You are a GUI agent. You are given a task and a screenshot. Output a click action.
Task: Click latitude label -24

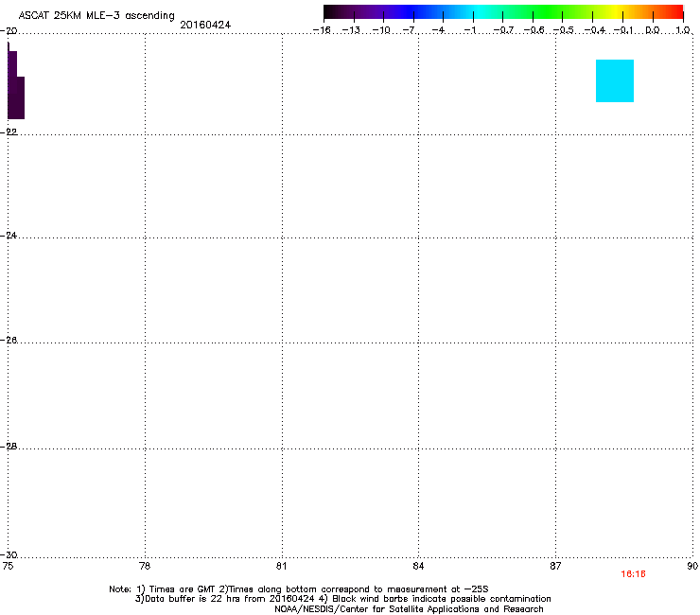tap(9, 236)
